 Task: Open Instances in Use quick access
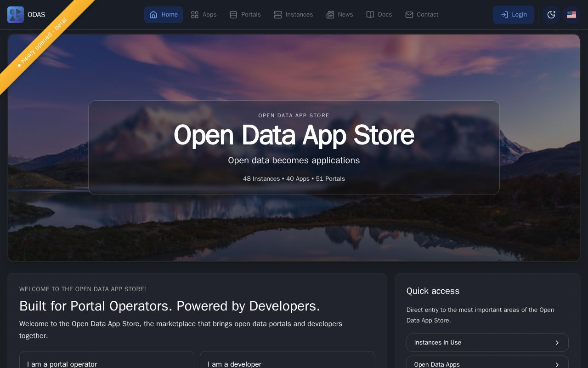(487, 343)
